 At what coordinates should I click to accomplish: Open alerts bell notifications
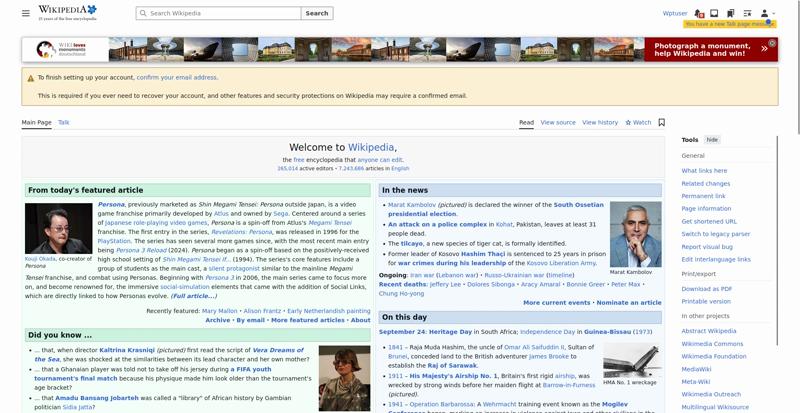pos(699,13)
